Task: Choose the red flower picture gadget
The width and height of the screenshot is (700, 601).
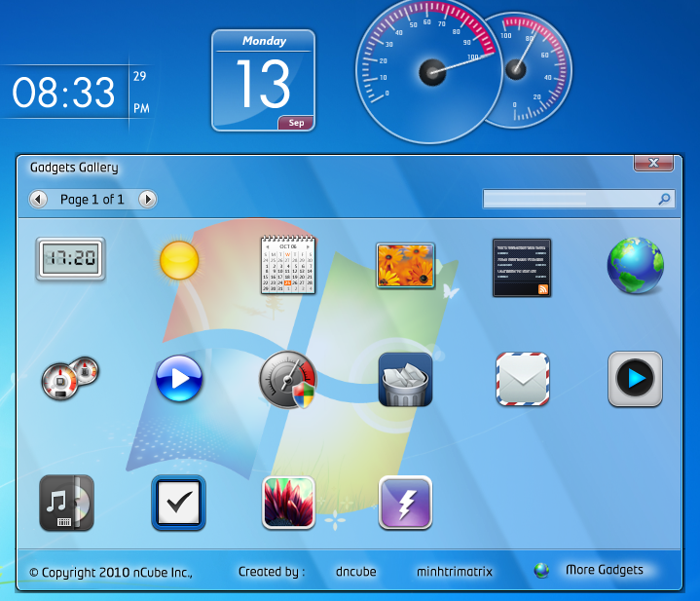Action: [x=288, y=503]
